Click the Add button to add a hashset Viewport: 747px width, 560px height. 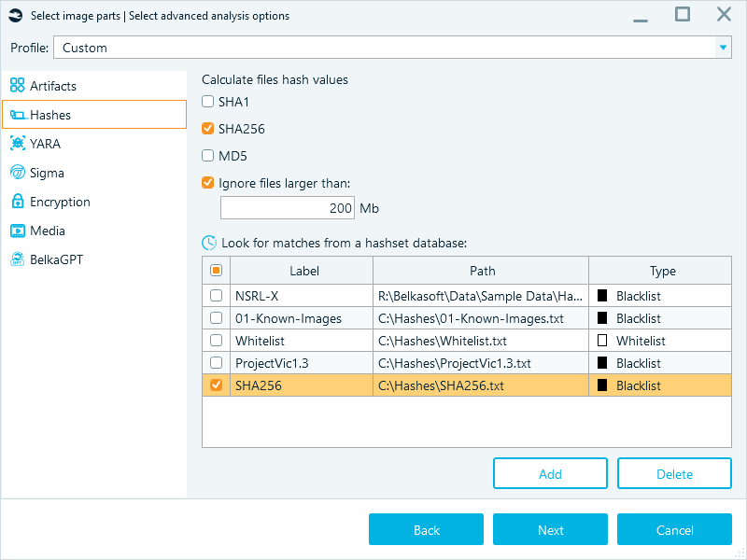(550, 473)
